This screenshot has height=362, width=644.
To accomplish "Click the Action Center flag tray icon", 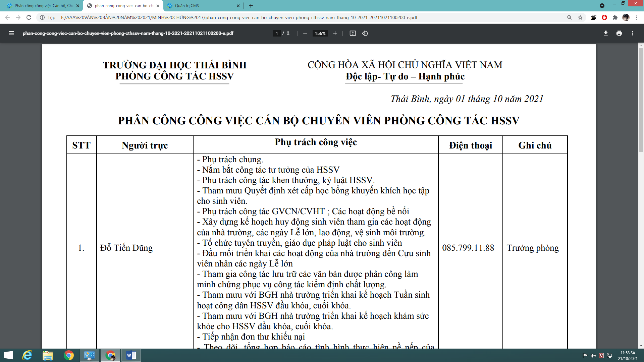I will (585, 355).
